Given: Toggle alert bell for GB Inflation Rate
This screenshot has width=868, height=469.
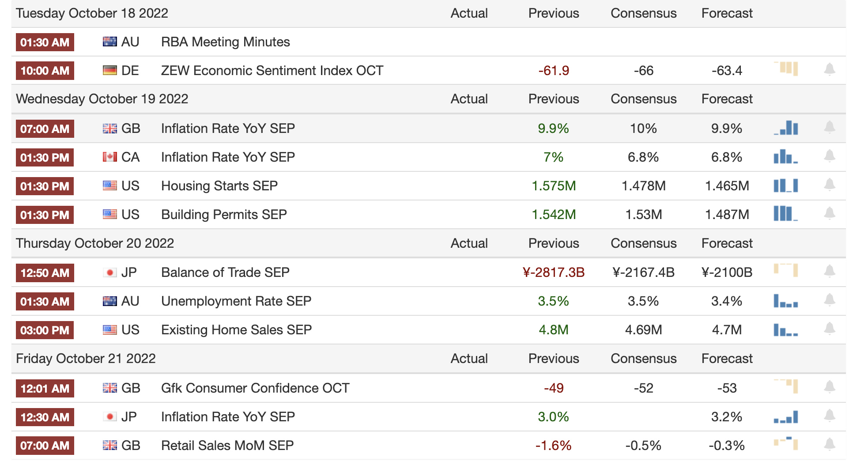Looking at the screenshot, I should (829, 128).
